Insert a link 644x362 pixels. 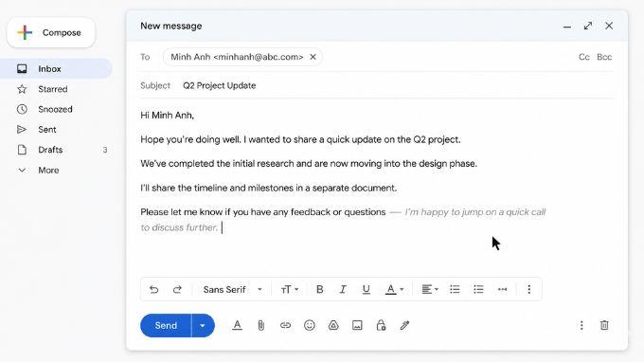tap(285, 325)
